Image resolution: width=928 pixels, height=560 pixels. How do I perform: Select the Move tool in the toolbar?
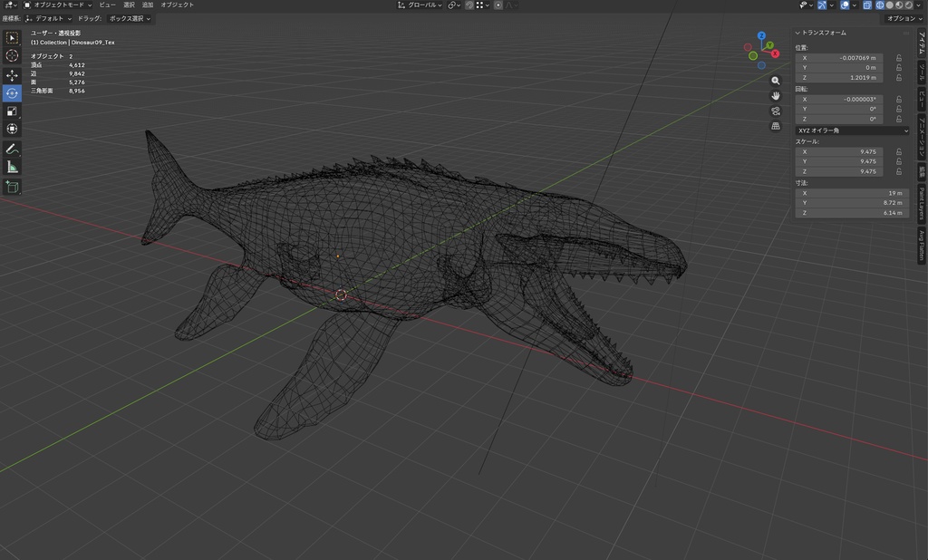pyautogui.click(x=12, y=73)
